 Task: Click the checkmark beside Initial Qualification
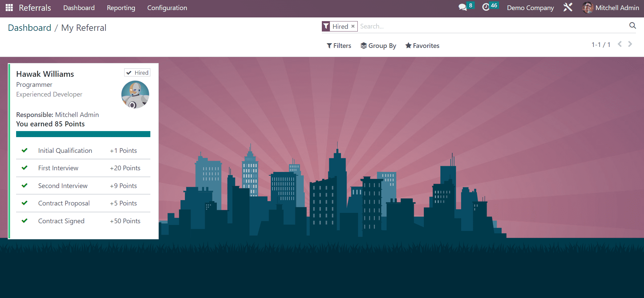[24, 150]
